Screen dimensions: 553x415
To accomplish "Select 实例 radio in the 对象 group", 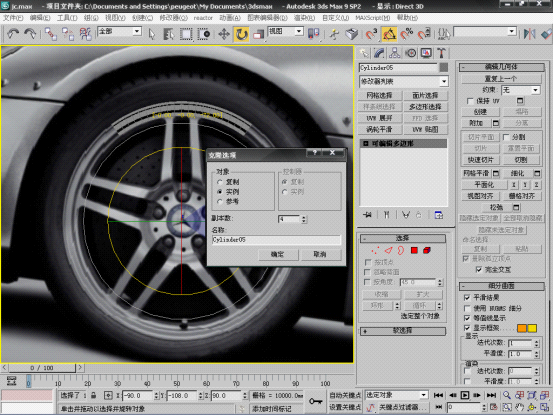I will (x=220, y=192).
